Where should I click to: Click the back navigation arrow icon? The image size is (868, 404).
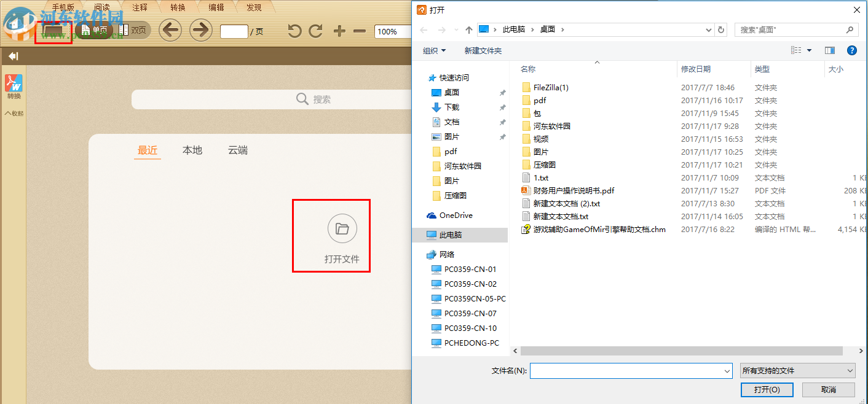pos(170,29)
